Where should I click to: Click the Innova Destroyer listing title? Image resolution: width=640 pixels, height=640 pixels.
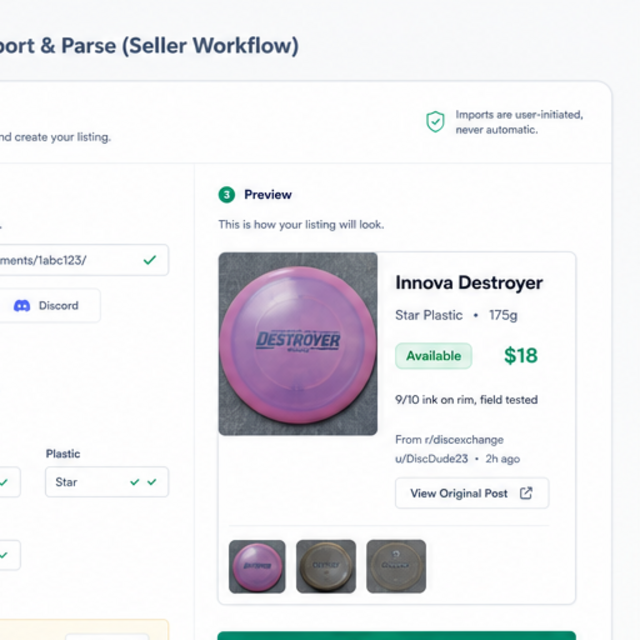pos(469,282)
